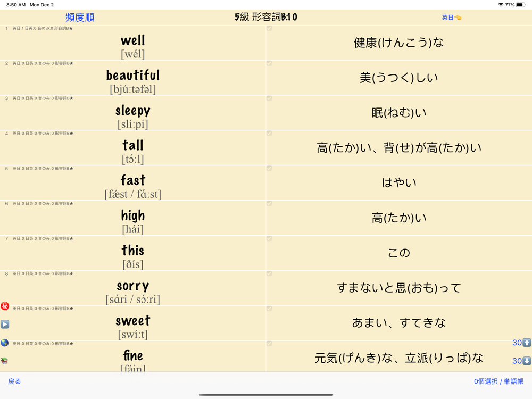Toggle checkbox for the word well
The image size is (532, 399).
click(x=269, y=29)
